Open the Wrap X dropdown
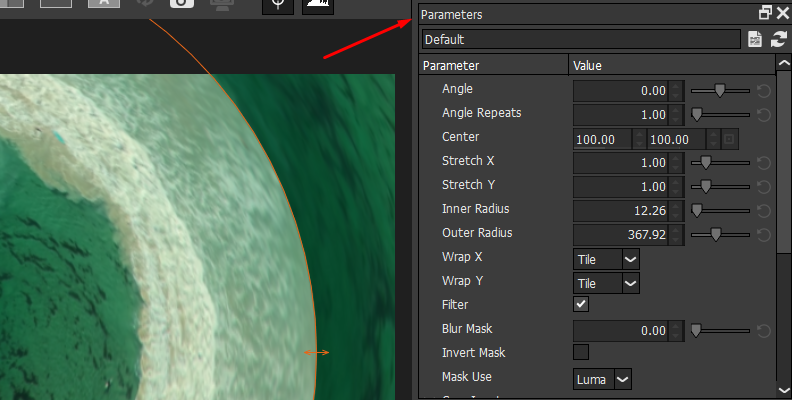 (x=606, y=259)
